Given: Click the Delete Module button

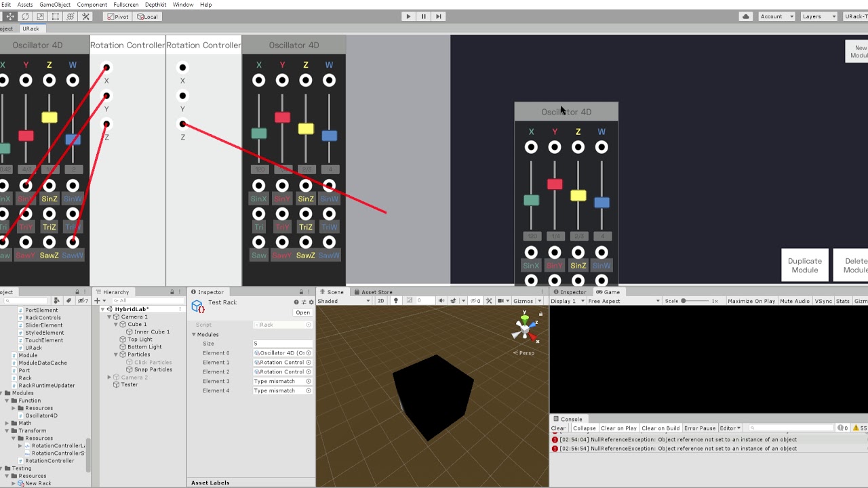Looking at the screenshot, I should [852, 265].
